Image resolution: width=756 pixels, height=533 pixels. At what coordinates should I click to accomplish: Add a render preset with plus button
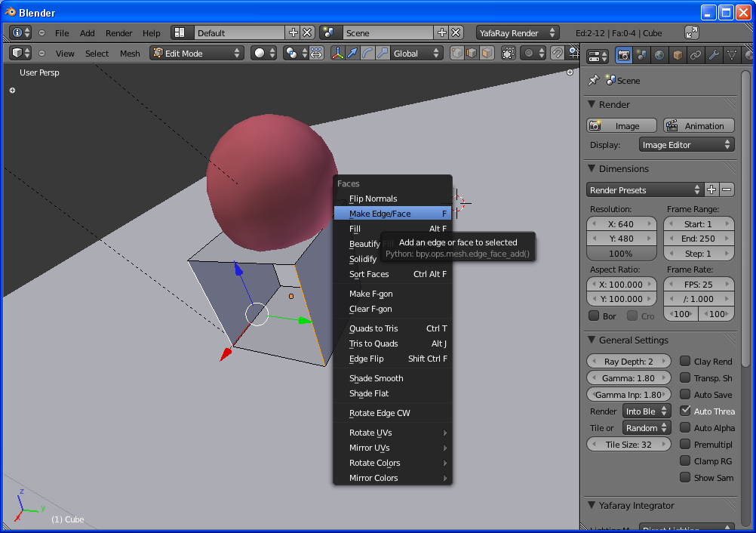pos(711,190)
